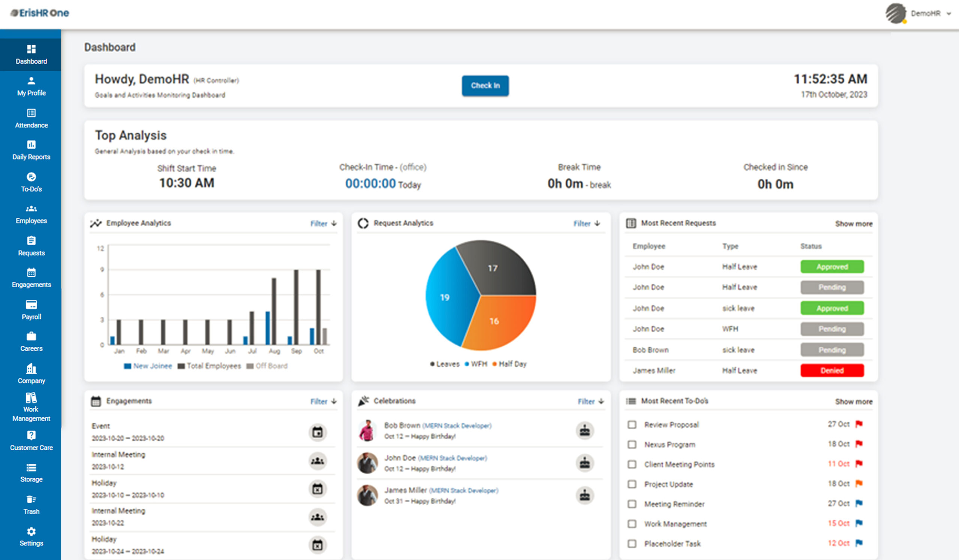Mark Nexus Program task as done
Viewport: 959px width, 560px height.
click(x=632, y=444)
